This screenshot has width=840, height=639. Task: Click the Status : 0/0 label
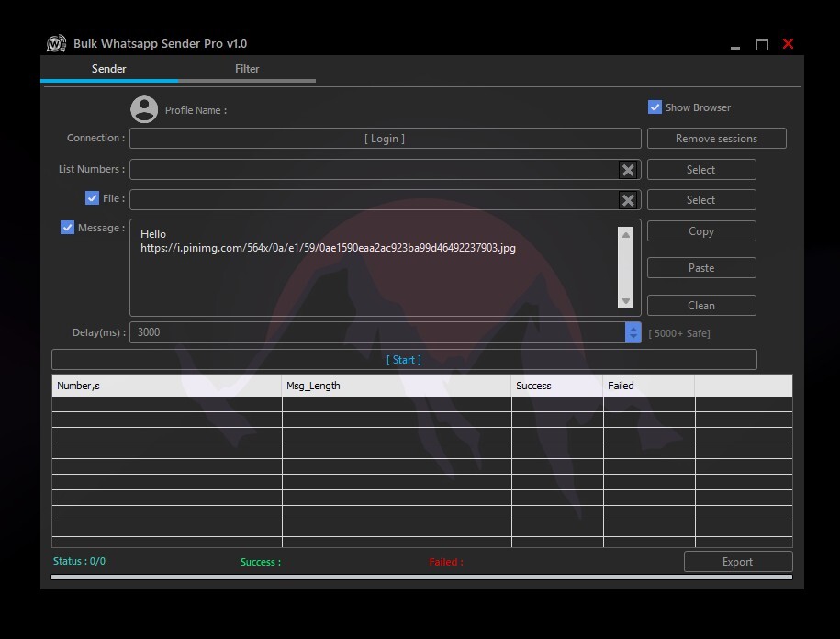pyautogui.click(x=79, y=561)
